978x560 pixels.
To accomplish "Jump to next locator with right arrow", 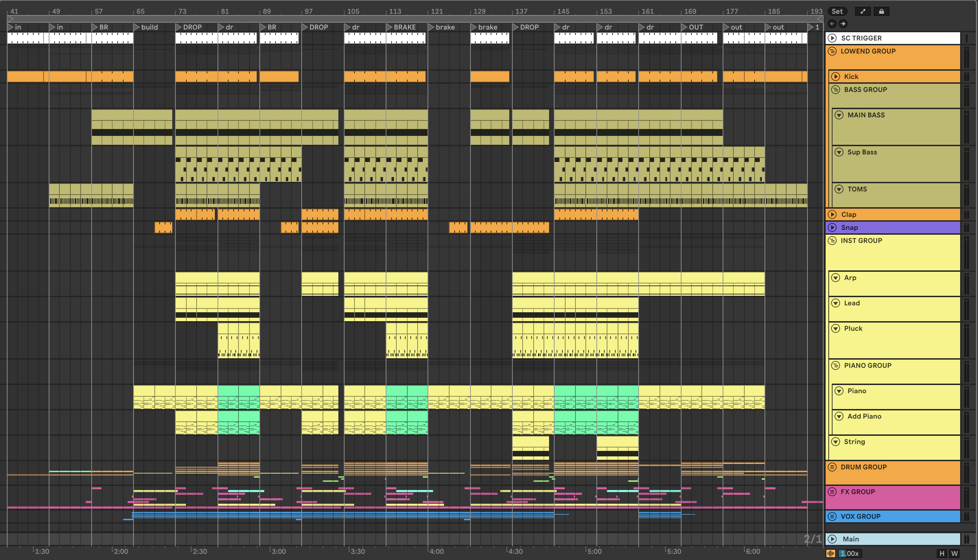I will 843,24.
